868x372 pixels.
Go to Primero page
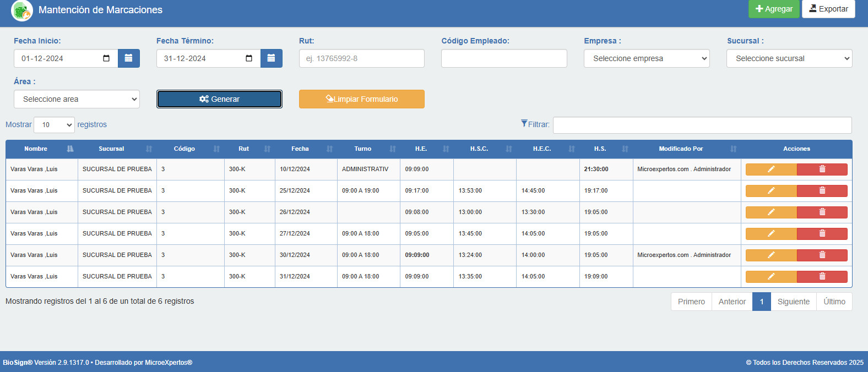coord(691,302)
